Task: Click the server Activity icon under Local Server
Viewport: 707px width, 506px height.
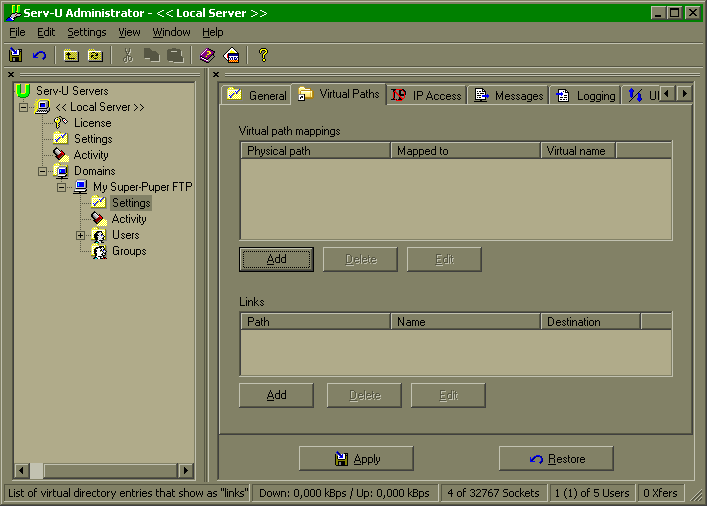Action: [x=61, y=155]
